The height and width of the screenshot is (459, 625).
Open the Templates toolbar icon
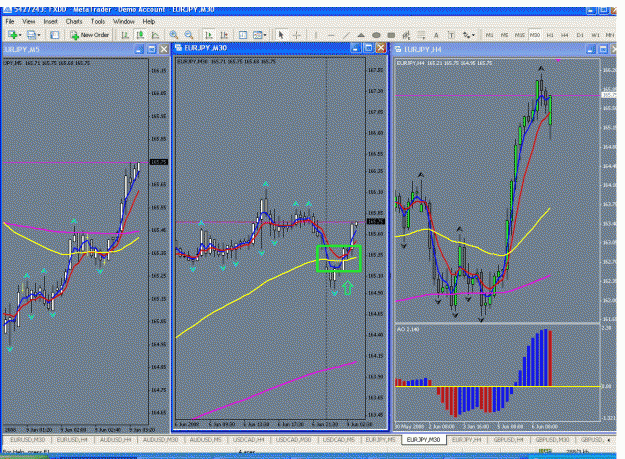(x=257, y=35)
